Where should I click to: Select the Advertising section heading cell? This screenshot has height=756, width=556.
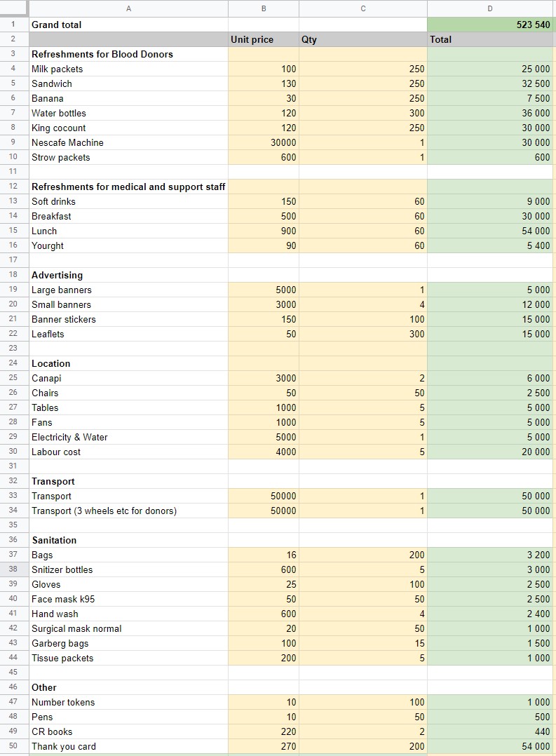(128, 276)
